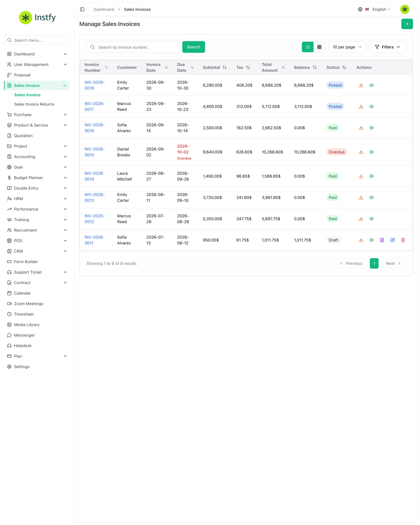Viewport: 420px width, 525px height.
Task: Sort by Status column arrows
Action: 344,67
